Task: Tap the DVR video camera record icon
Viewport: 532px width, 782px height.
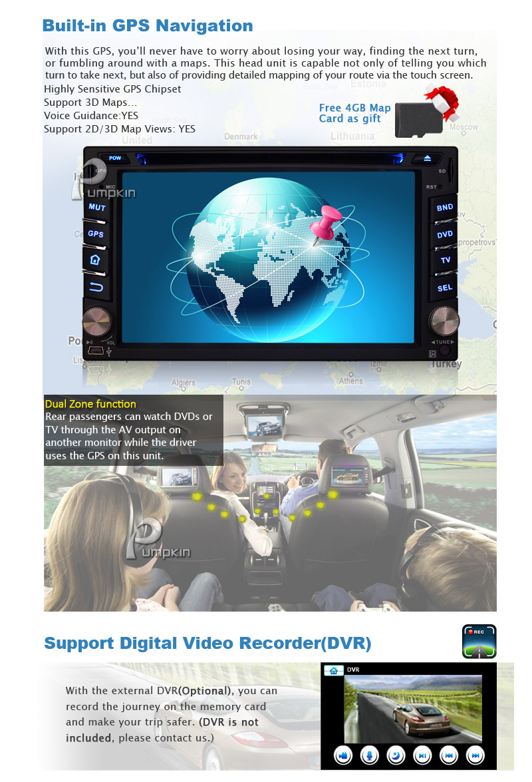Action: tap(344, 755)
